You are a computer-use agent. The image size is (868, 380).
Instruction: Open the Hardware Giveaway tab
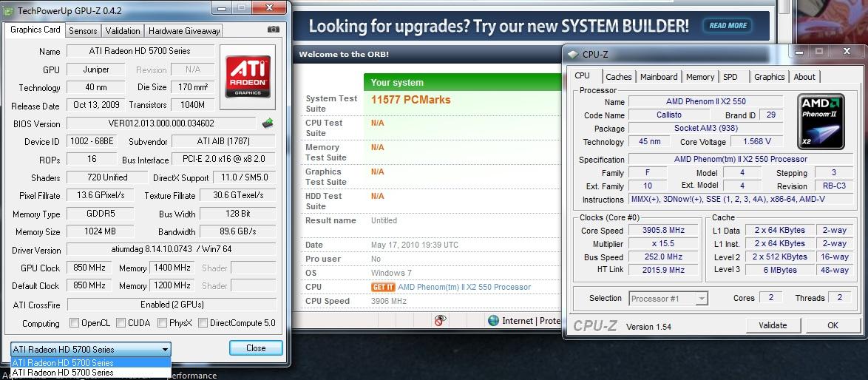point(184,31)
